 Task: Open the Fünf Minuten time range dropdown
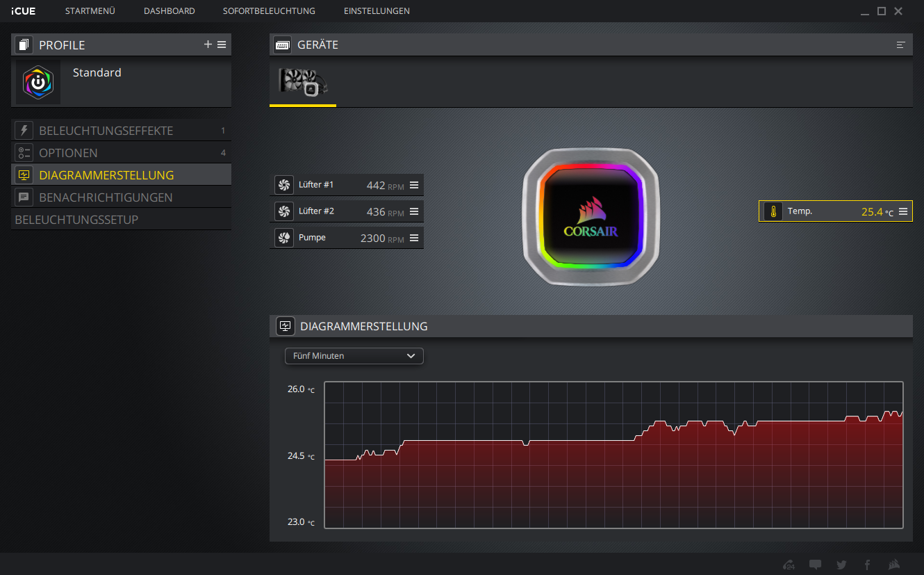pyautogui.click(x=354, y=356)
